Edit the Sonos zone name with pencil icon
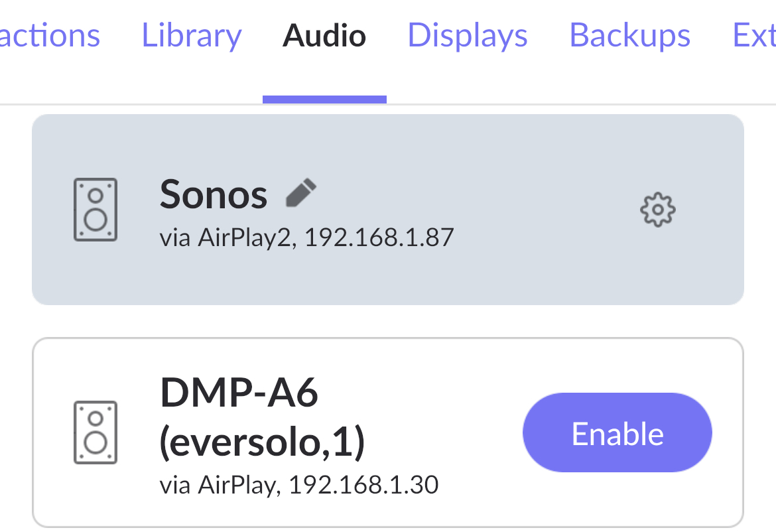Screen dimensions: 776x532 [x=300, y=192]
